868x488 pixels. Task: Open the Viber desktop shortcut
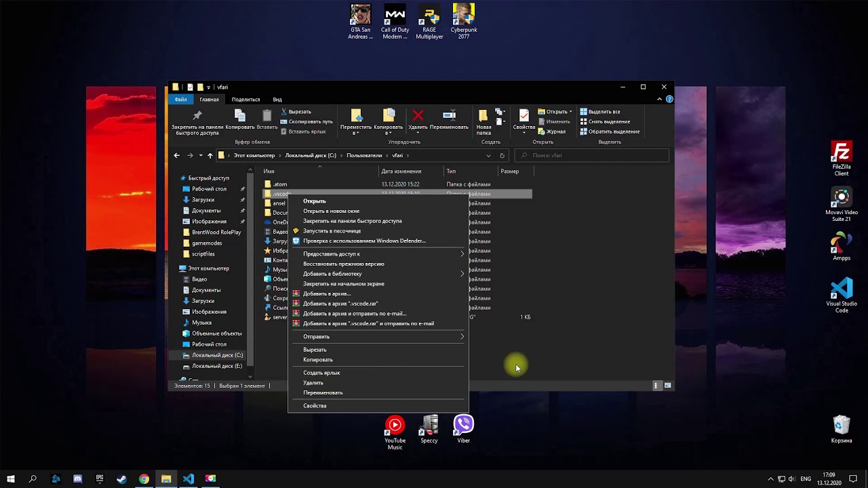(x=463, y=430)
